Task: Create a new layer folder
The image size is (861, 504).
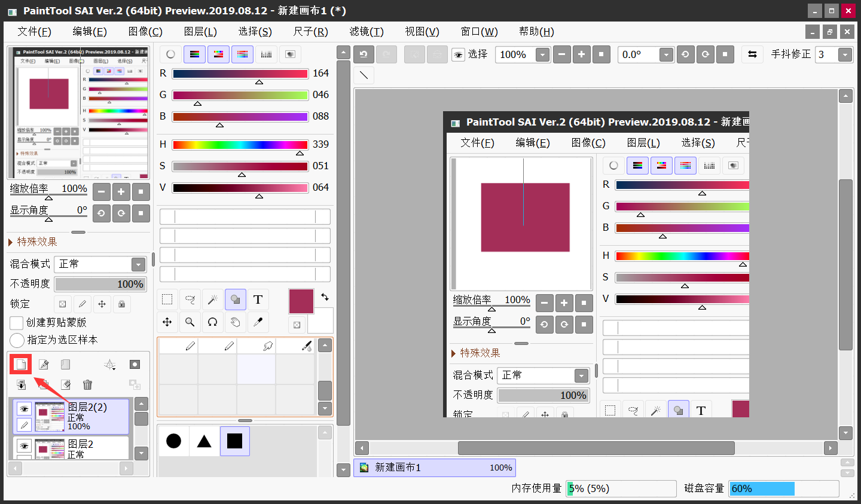Action: (x=65, y=364)
